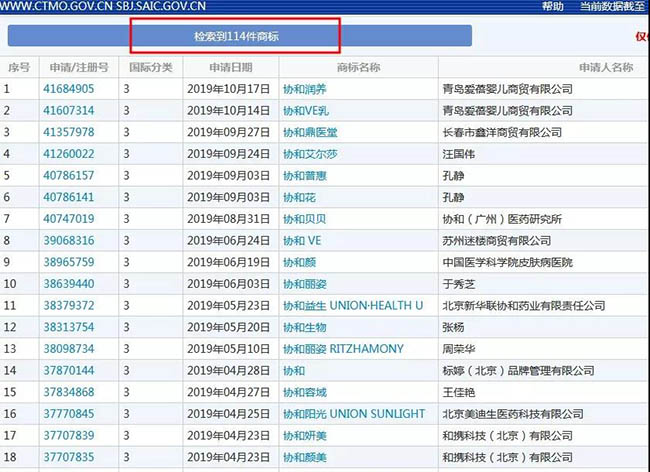Open registration number 40786157
The height and width of the screenshot is (472, 650).
68,175
